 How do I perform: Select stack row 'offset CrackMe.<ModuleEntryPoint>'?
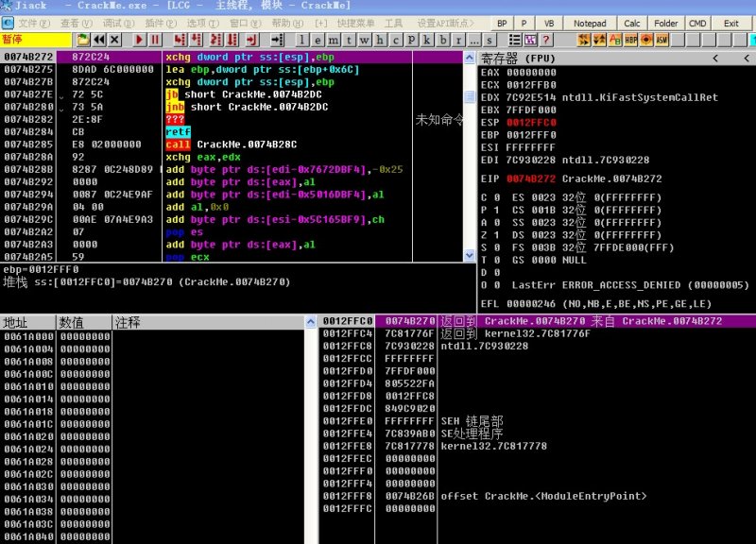point(537,496)
